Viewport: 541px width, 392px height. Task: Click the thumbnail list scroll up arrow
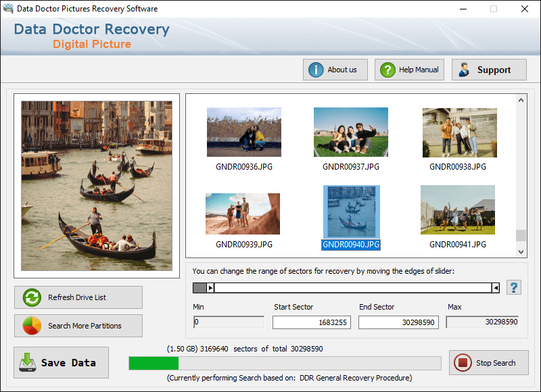[x=521, y=100]
